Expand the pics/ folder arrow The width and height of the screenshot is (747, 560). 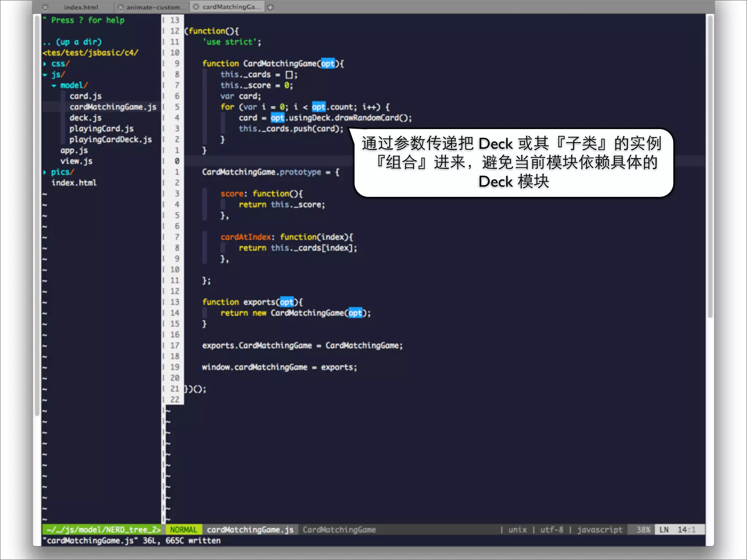click(x=45, y=172)
